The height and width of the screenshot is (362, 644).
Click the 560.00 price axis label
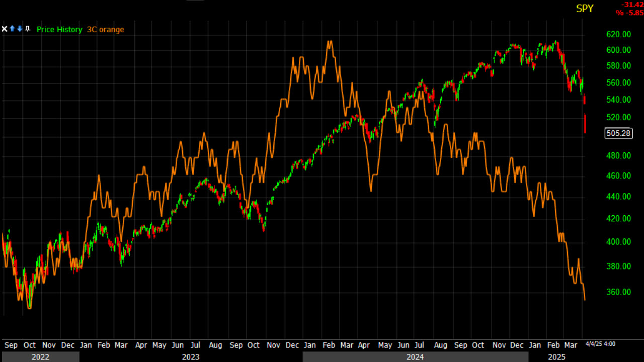tap(618, 83)
